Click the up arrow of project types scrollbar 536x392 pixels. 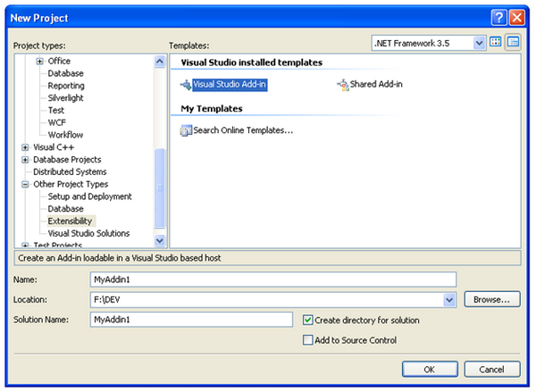click(x=160, y=62)
